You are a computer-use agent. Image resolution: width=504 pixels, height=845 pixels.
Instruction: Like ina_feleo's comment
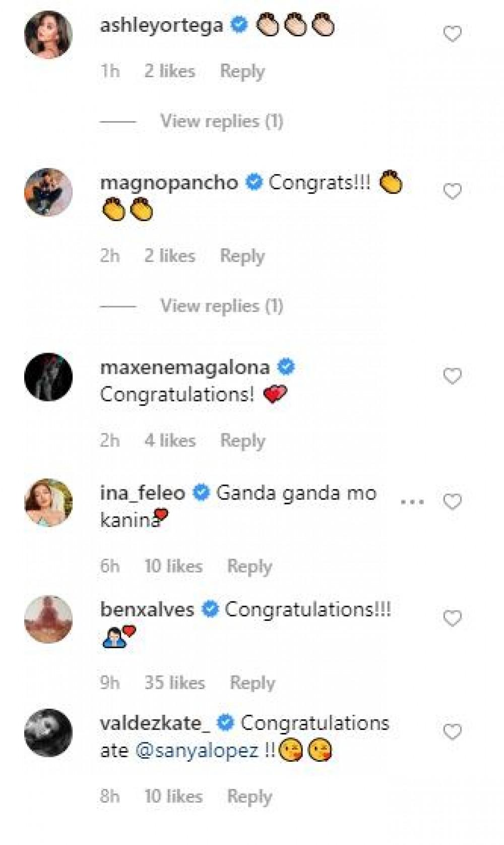[452, 502]
